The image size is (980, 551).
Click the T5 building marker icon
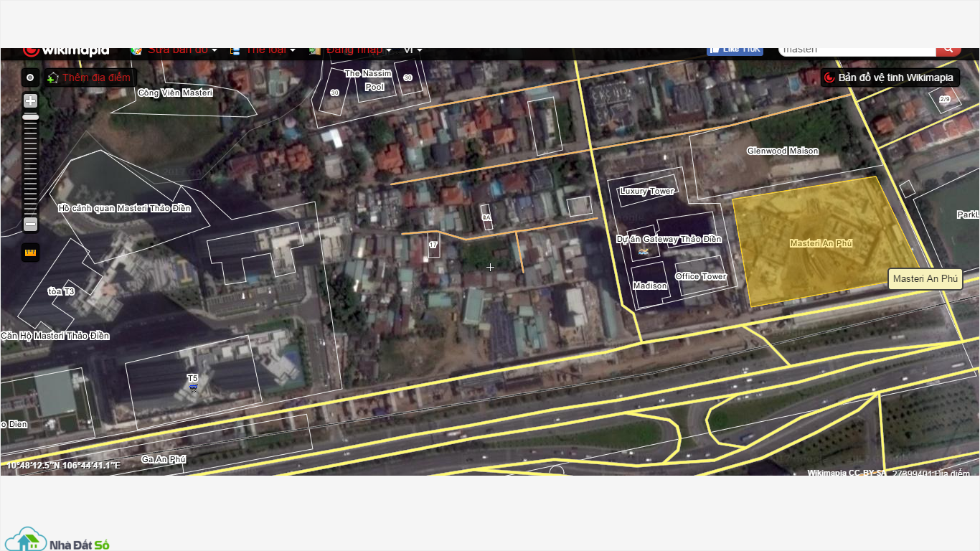tap(193, 388)
